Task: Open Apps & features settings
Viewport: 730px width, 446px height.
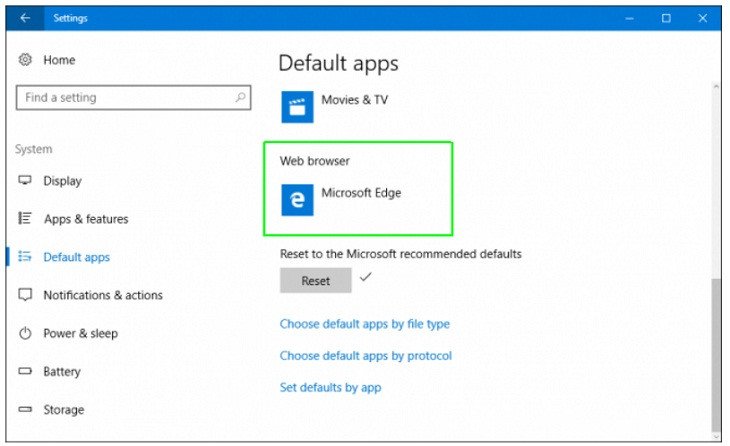Action: [x=86, y=219]
